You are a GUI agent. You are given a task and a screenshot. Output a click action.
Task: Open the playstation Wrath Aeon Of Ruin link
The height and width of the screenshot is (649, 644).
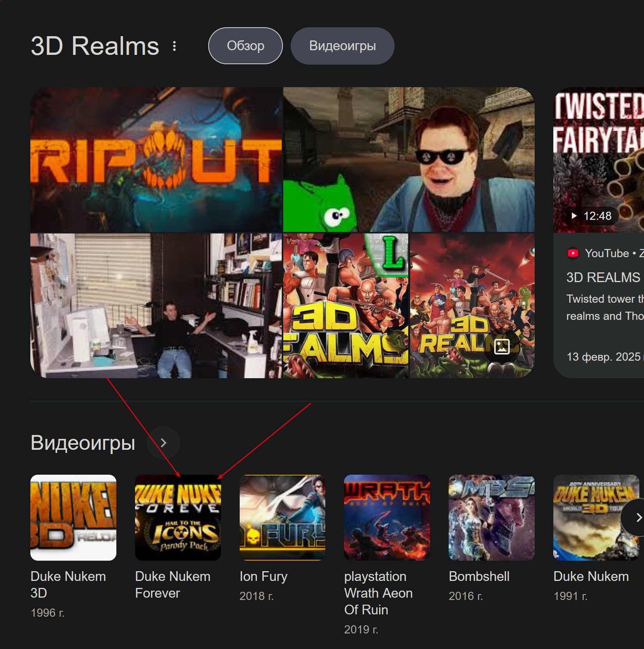[378, 593]
